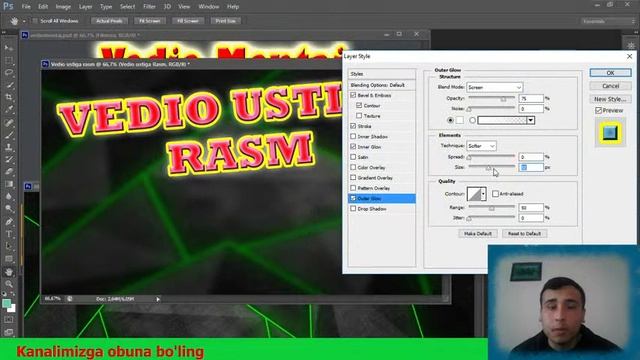Viewport: 640px width, 360px height.
Task: Open the Technique dropdown
Action: pyautogui.click(x=481, y=146)
